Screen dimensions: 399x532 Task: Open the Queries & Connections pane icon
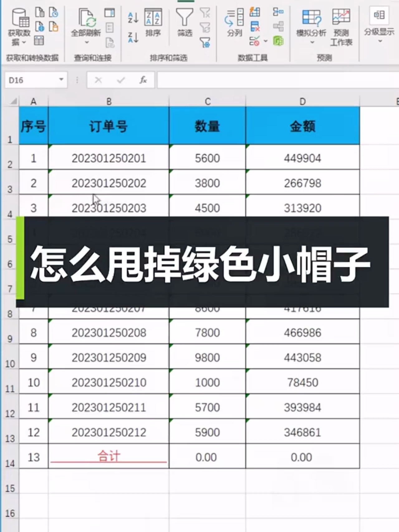[109, 13]
